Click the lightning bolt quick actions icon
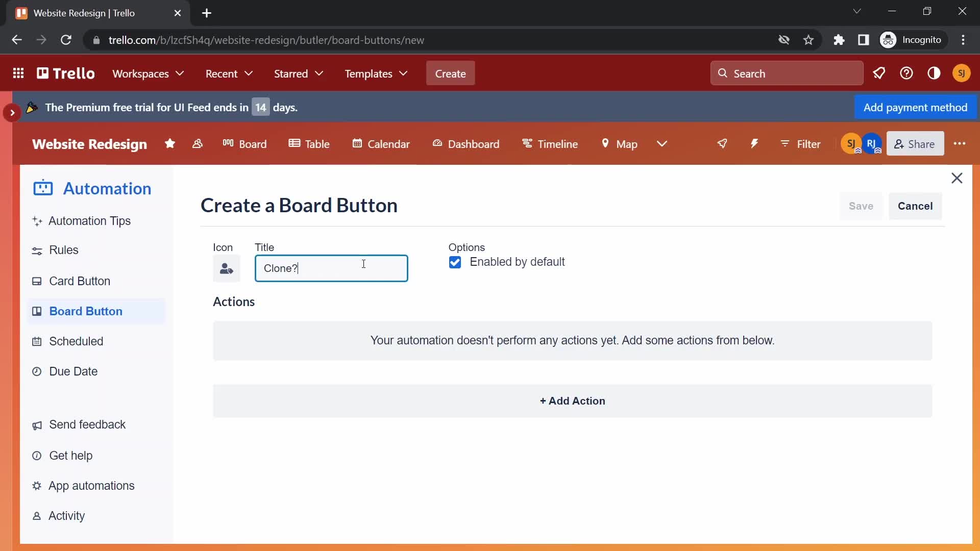 (755, 143)
